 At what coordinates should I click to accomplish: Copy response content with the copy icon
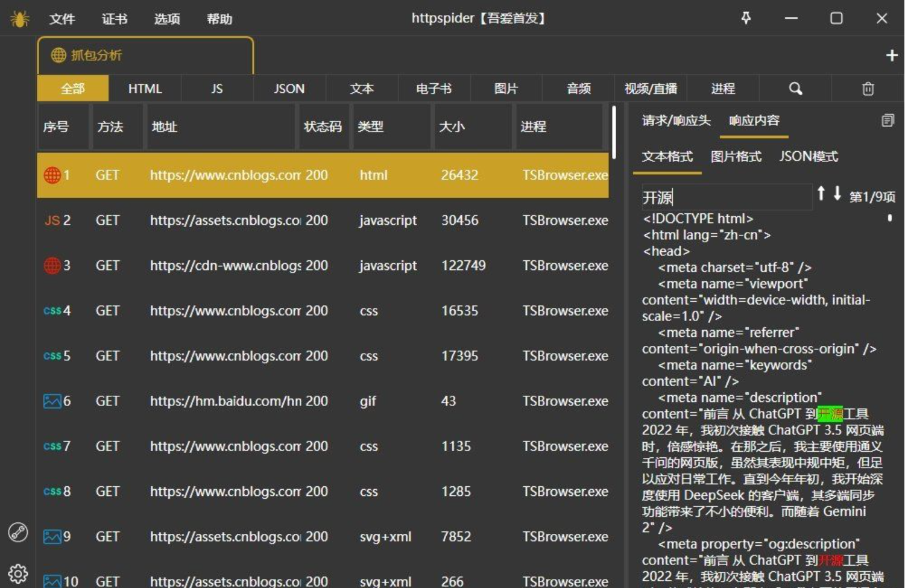(888, 120)
